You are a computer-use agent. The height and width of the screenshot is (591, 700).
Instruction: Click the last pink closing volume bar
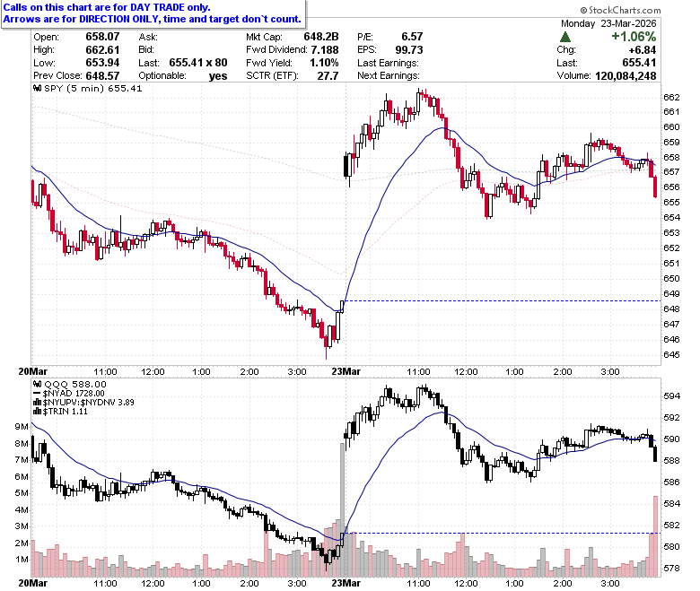coord(656,536)
